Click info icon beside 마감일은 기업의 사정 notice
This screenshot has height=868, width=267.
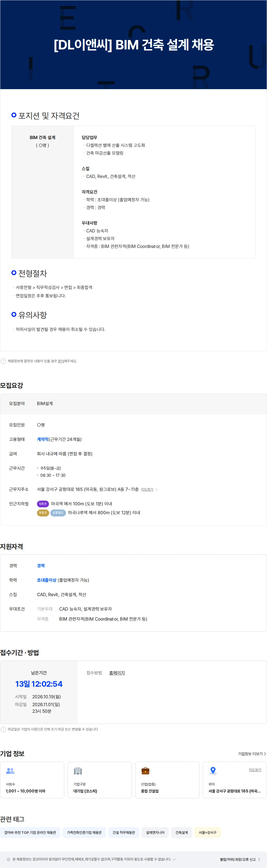[x=3, y=729]
